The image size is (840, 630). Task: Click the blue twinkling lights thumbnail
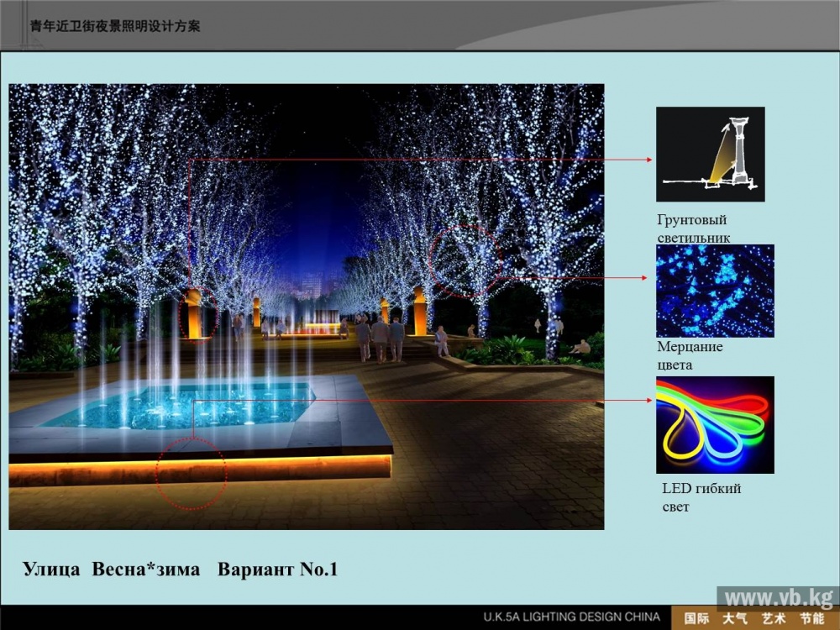(x=715, y=291)
